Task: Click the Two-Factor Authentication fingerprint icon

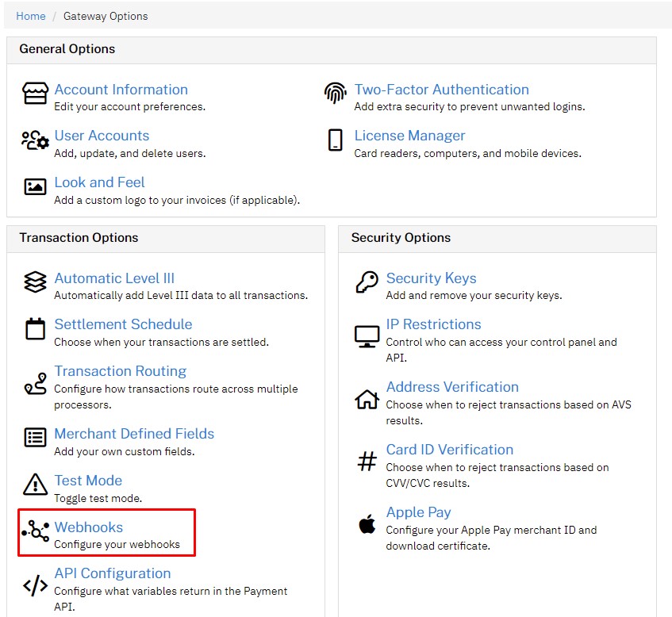Action: coord(336,94)
